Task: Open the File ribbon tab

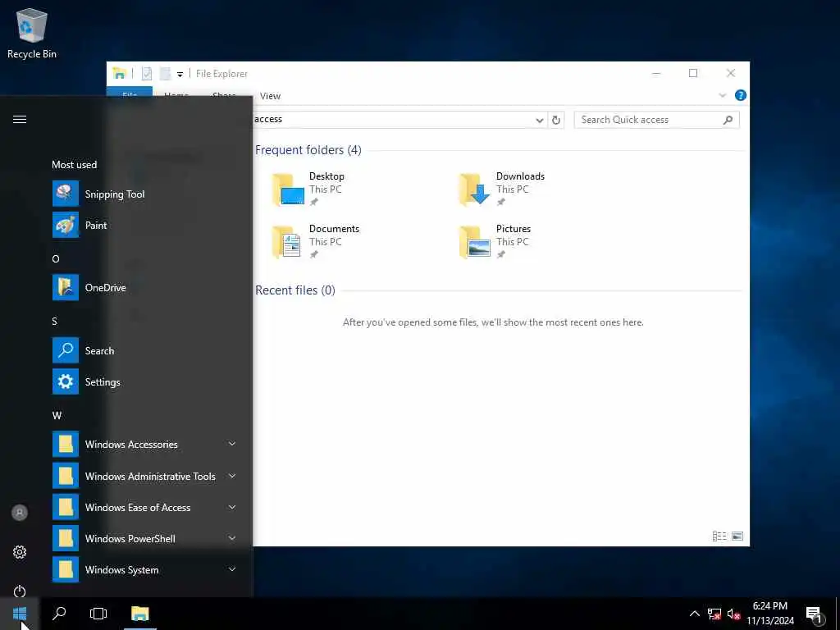Action: [130, 92]
